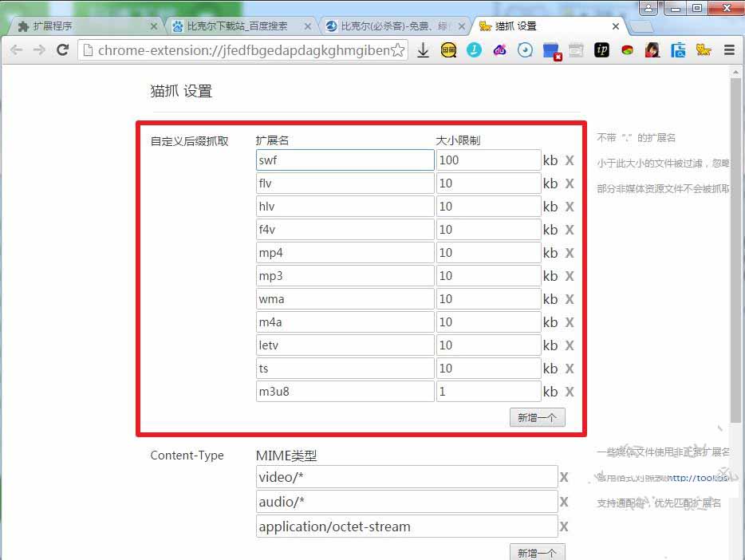The width and height of the screenshot is (745, 560).
Task: Click the red-green ball extension icon
Action: [x=627, y=50]
